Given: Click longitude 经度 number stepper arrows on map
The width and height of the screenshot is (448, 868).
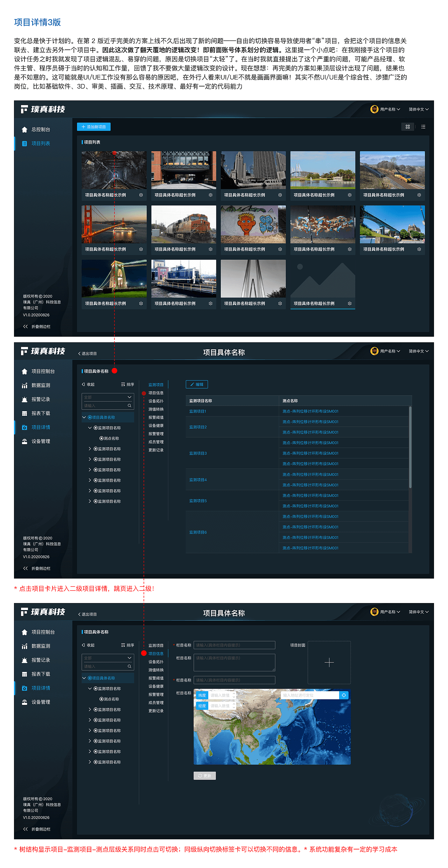Looking at the screenshot, I should 234,706.
